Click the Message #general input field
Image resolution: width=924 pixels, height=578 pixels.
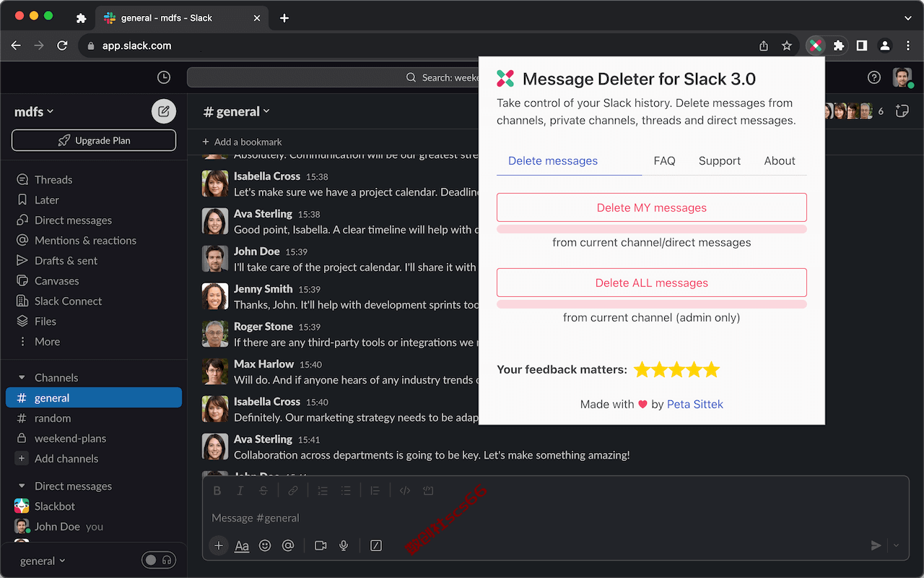click(556, 517)
